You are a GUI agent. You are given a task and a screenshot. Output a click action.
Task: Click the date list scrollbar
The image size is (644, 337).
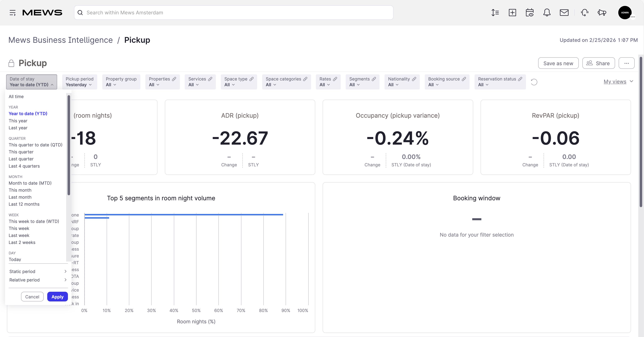coord(69,145)
